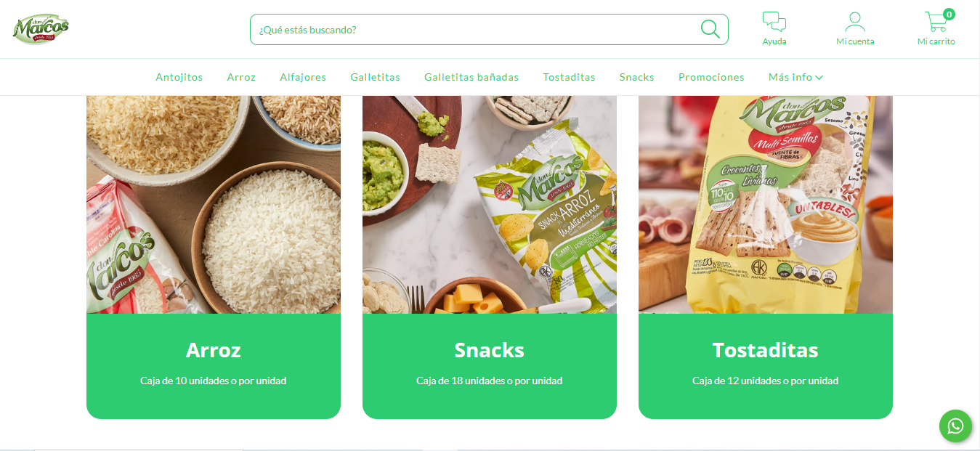Viewport: 980px width, 451px height.
Task: Focus the ¿Qué estás buscando? search field
Action: [x=489, y=30]
